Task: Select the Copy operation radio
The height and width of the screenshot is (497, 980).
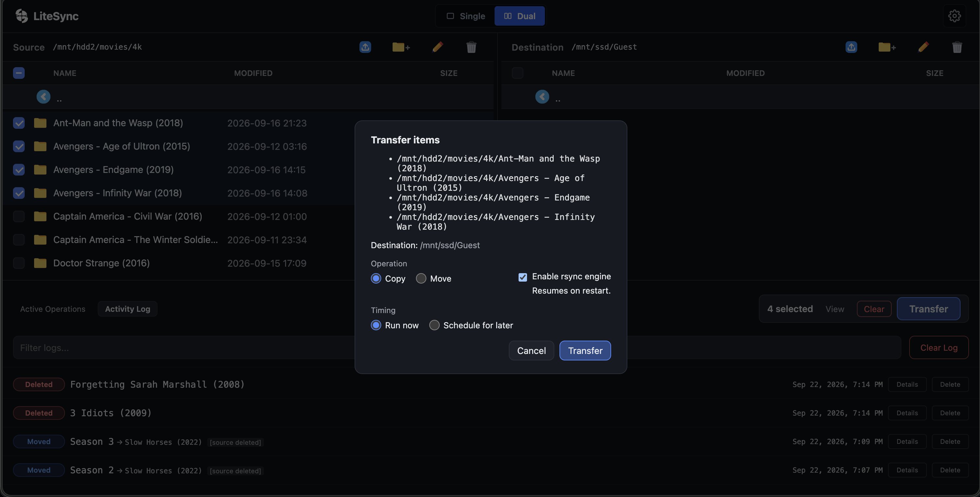Action: [x=376, y=279]
